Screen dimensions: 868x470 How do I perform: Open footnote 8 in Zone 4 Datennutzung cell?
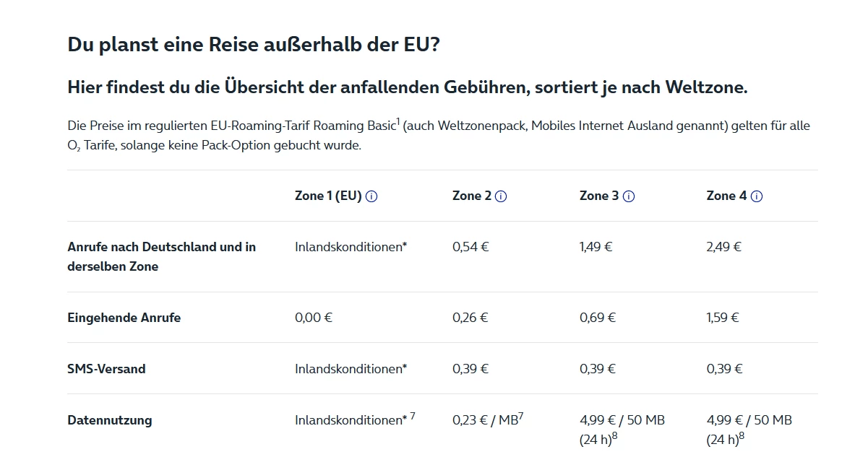pyautogui.click(x=742, y=435)
